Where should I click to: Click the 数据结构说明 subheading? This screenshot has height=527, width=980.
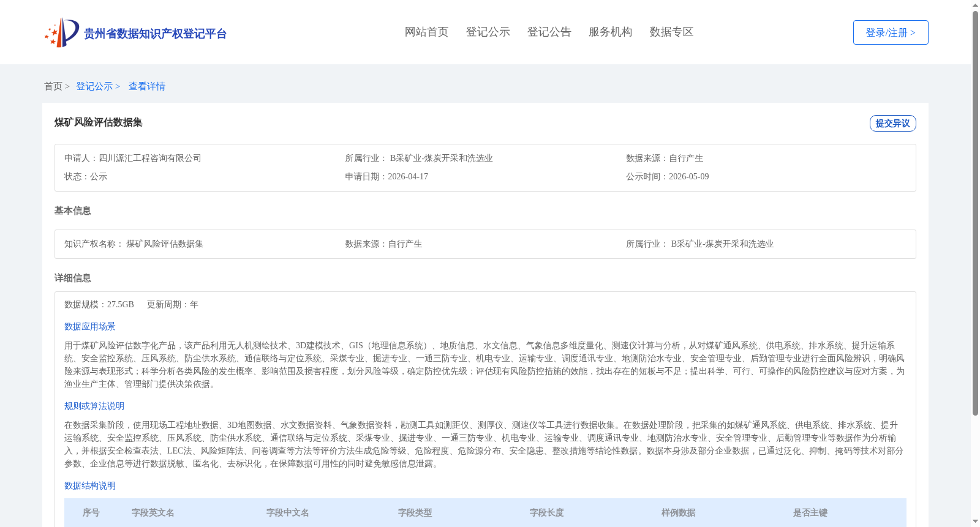pos(90,486)
